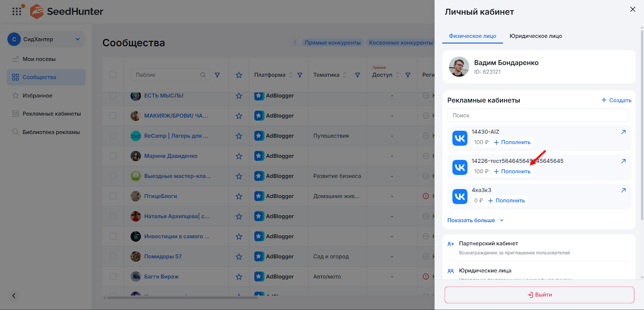Click the star icon in table header
The width and height of the screenshot is (644, 310).
click(239, 75)
